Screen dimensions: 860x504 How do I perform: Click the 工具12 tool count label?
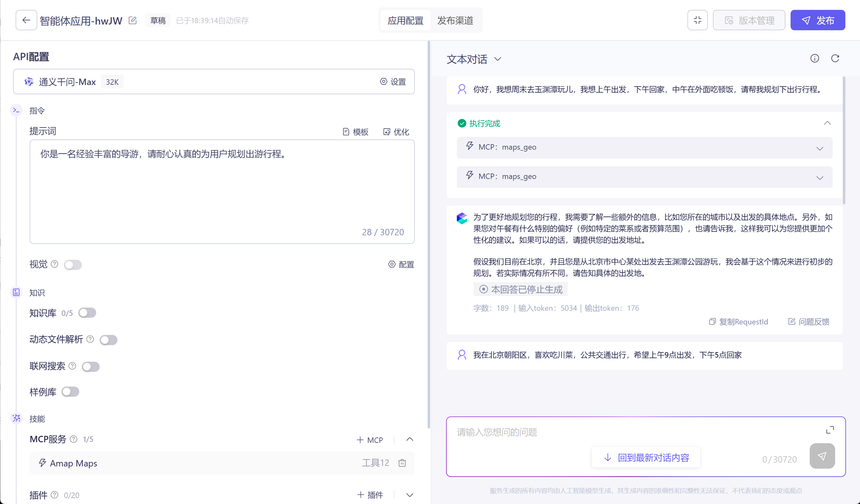coord(375,463)
